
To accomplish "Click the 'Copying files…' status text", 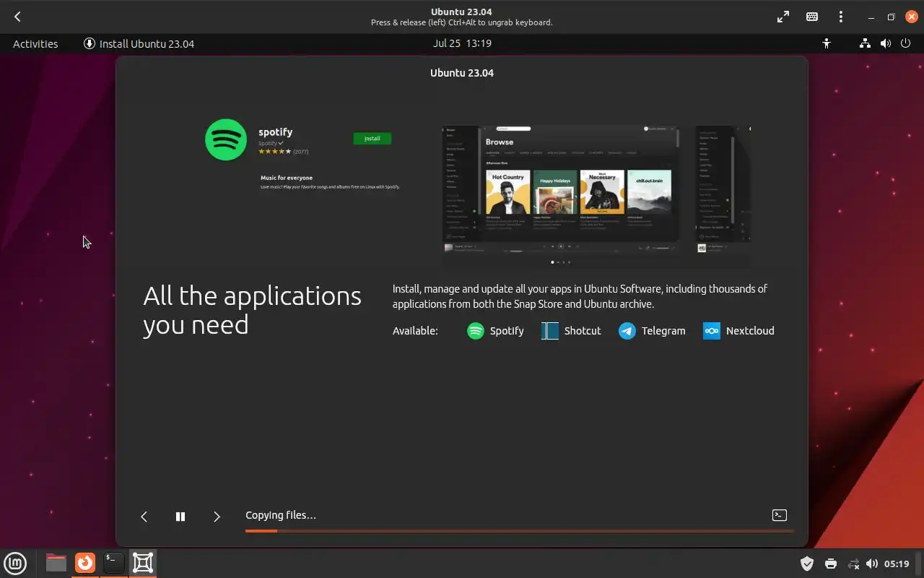I will coord(281,515).
